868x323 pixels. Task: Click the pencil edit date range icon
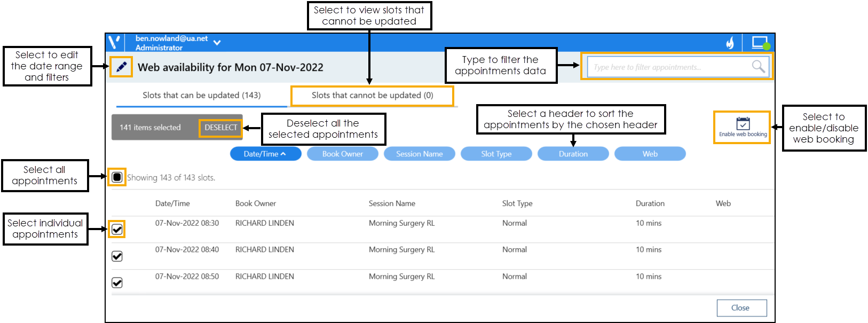tap(121, 67)
